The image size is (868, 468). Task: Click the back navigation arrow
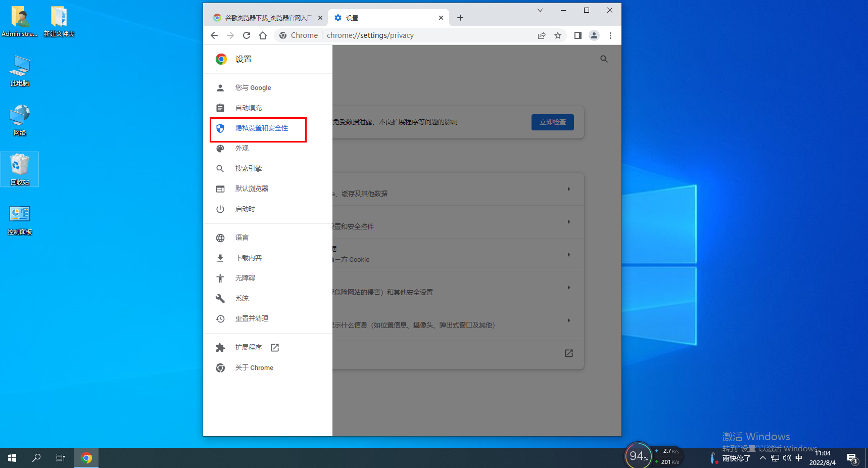214,35
